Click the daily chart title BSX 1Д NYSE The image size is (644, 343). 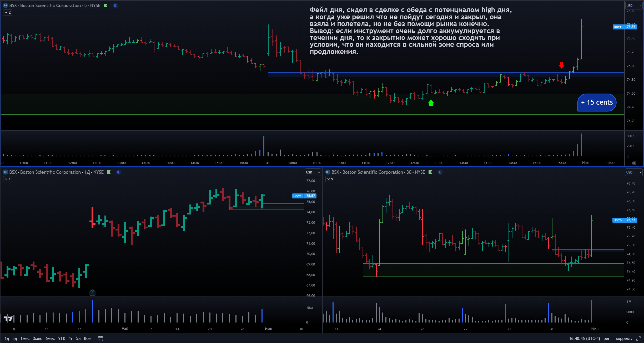pyautogui.click(x=56, y=172)
